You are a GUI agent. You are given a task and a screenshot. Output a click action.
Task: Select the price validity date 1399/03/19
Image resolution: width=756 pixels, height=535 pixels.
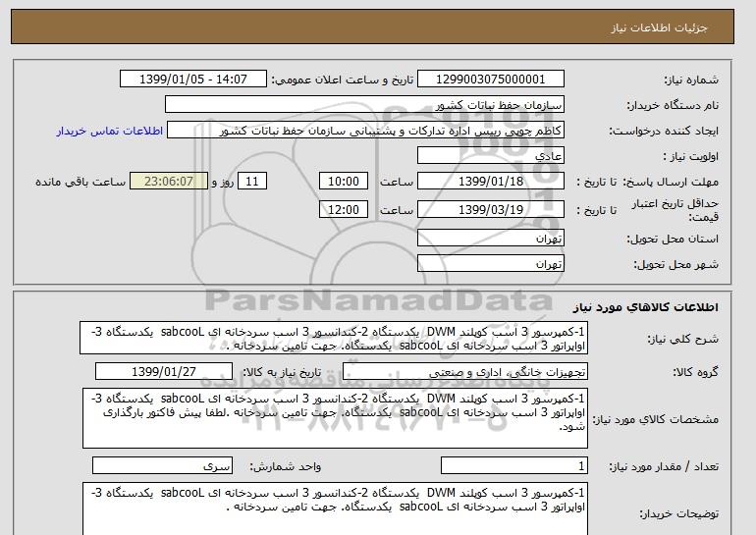pos(490,209)
